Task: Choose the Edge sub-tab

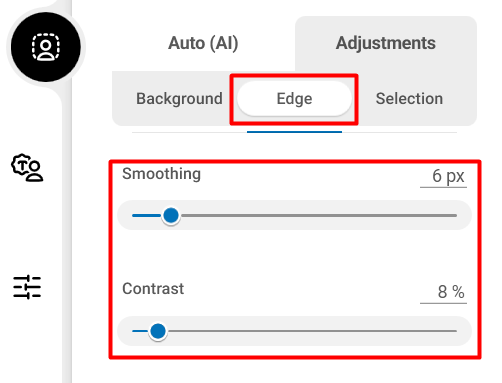Action: tap(294, 99)
